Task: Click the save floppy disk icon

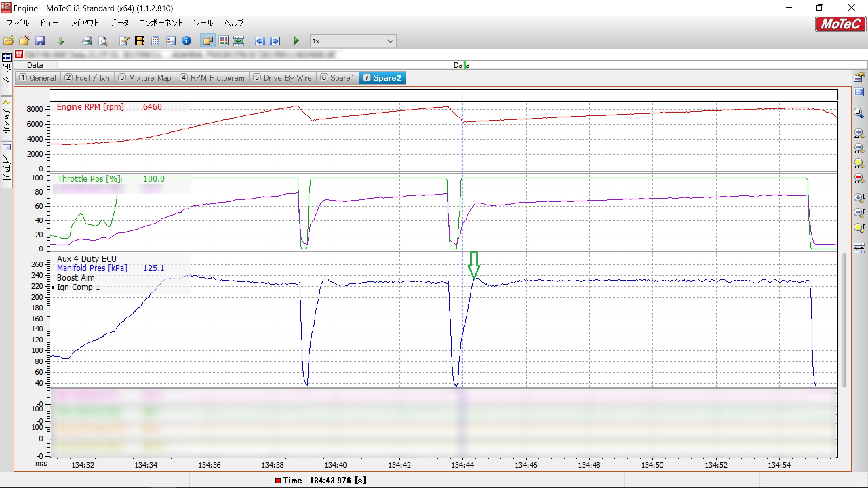Action: click(40, 41)
